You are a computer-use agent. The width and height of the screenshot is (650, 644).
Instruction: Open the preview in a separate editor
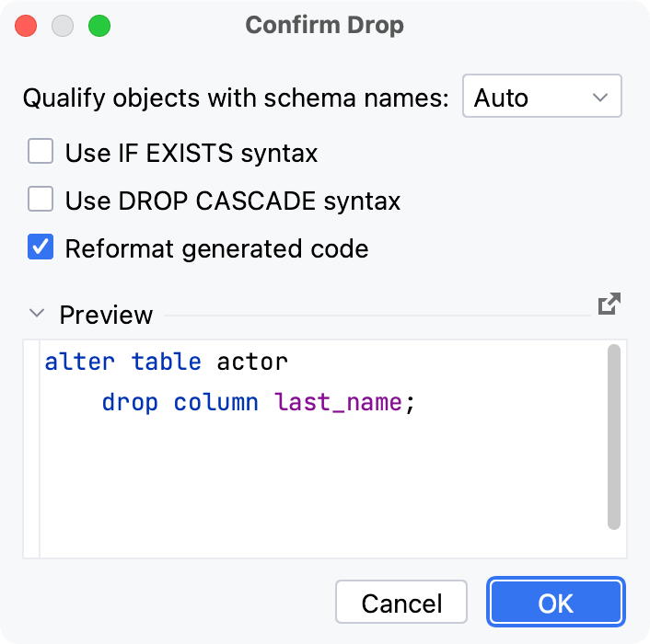609,305
